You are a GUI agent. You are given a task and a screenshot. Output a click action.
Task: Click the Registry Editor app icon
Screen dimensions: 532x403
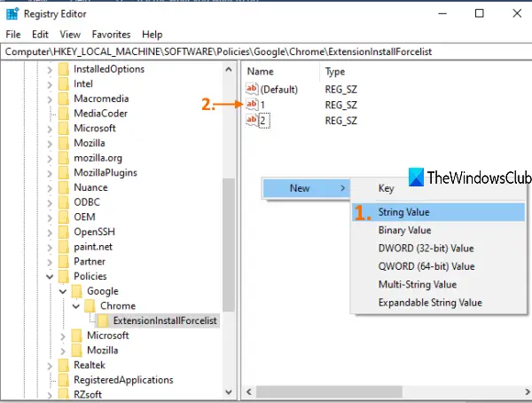click(12, 14)
